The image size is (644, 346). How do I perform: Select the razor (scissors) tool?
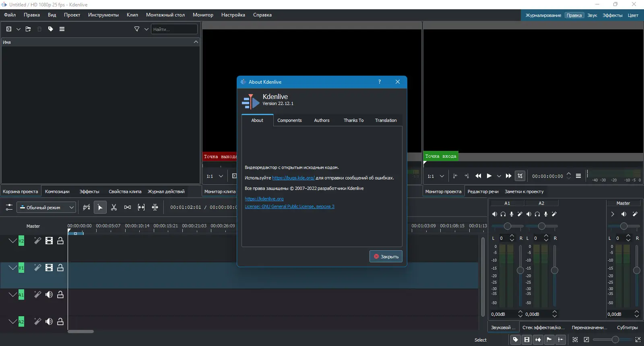click(114, 207)
